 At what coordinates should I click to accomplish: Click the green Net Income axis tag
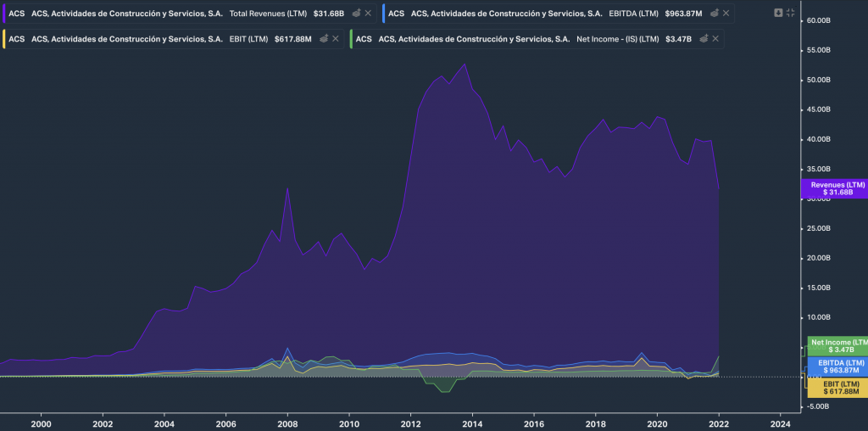(x=837, y=345)
